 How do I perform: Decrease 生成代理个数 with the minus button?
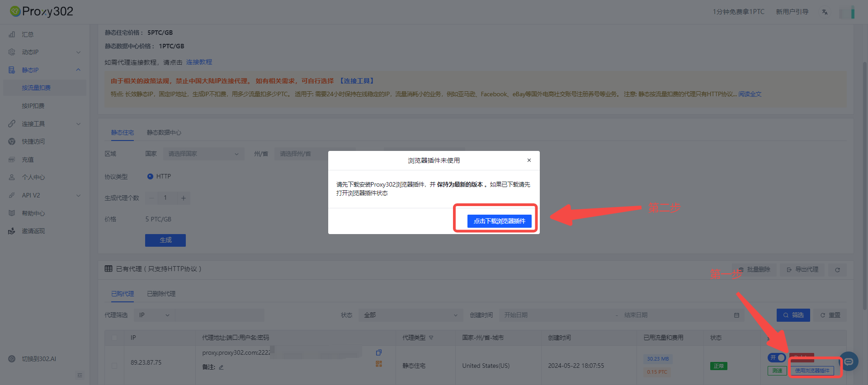pos(151,198)
